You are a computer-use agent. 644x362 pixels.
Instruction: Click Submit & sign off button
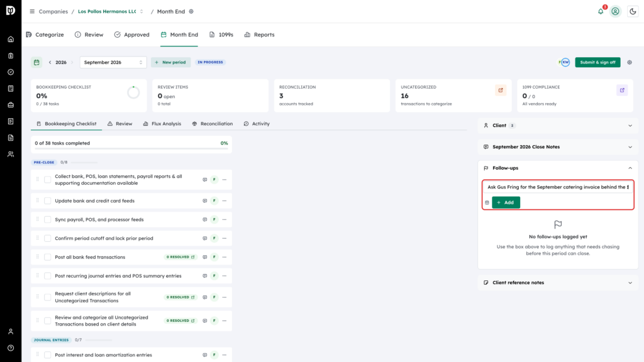[597, 62]
